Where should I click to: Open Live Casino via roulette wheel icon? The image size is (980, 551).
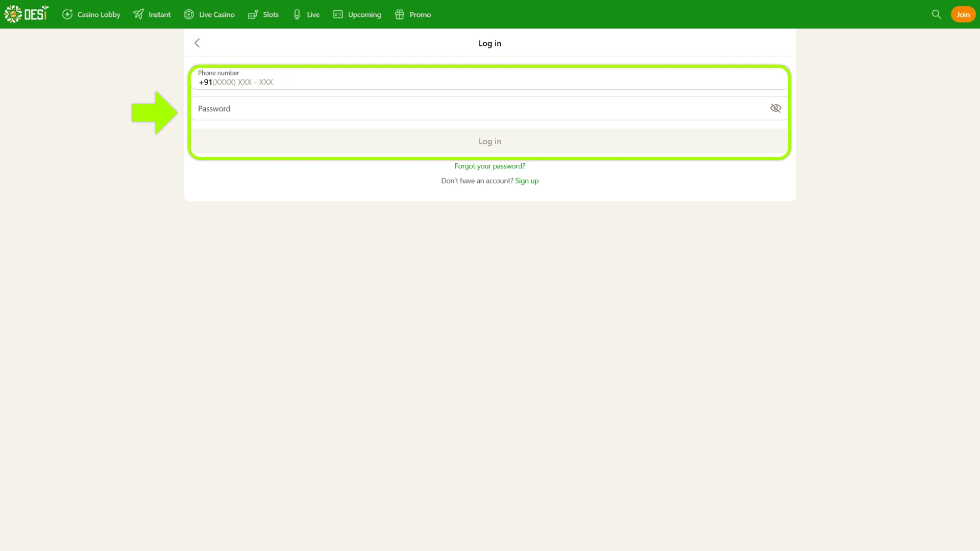pos(188,14)
